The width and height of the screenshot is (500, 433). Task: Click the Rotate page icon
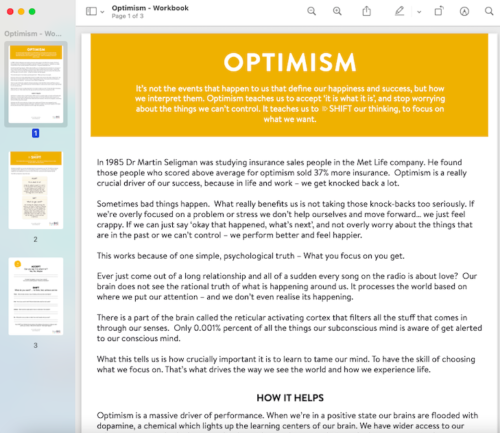[x=439, y=11]
